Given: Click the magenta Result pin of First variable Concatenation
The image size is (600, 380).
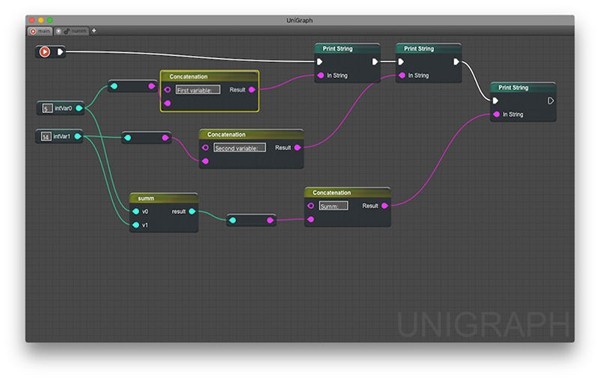Looking at the screenshot, I should click(x=252, y=90).
